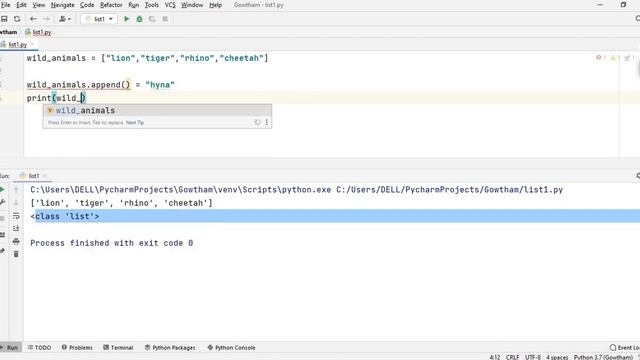Click the layout icon in Run panel sidebar
The height and width of the screenshot is (360, 640).
click(x=2, y=235)
